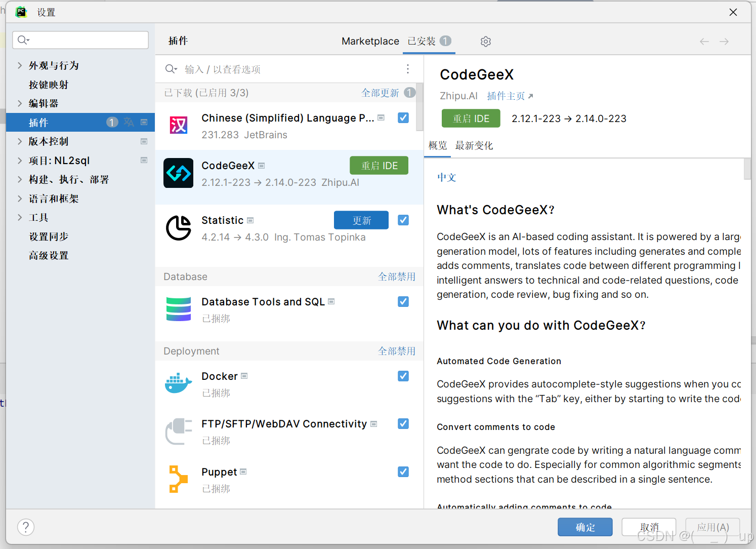
Task: Click marker icon beside Puppet name
Action: click(x=243, y=472)
